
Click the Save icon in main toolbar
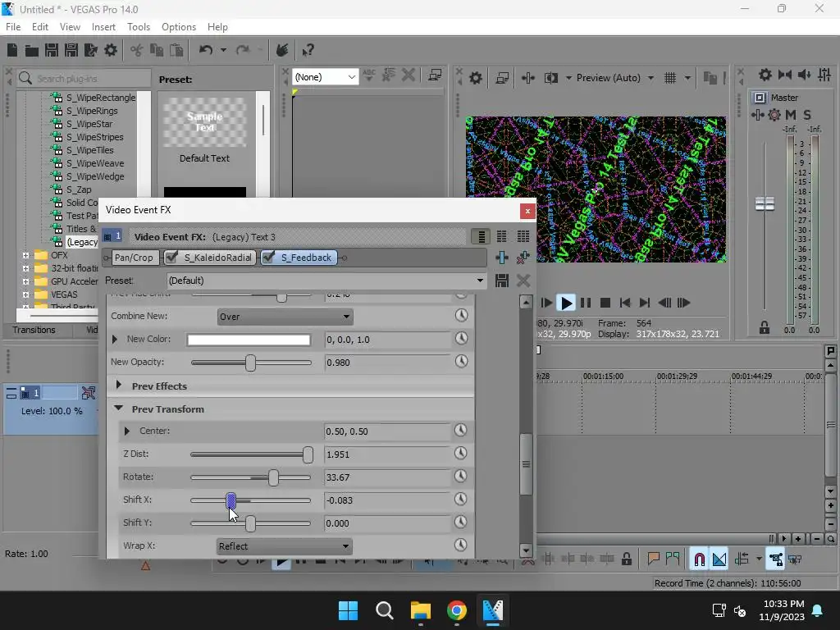coord(52,50)
